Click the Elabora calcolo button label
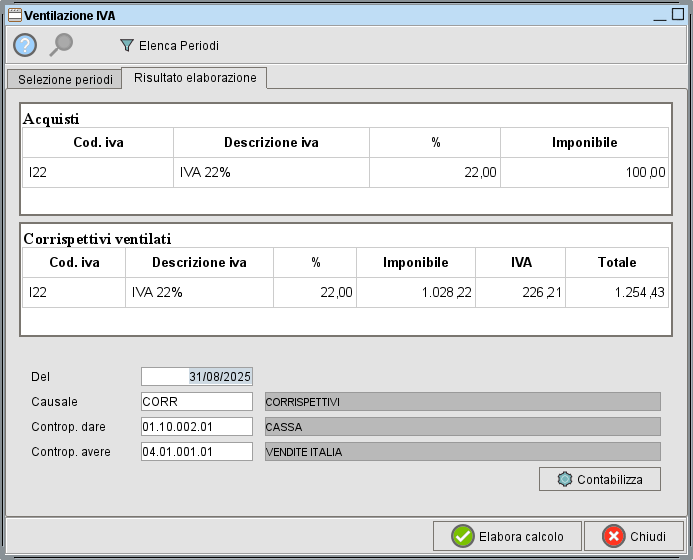This screenshot has height=560, width=693. [521, 537]
